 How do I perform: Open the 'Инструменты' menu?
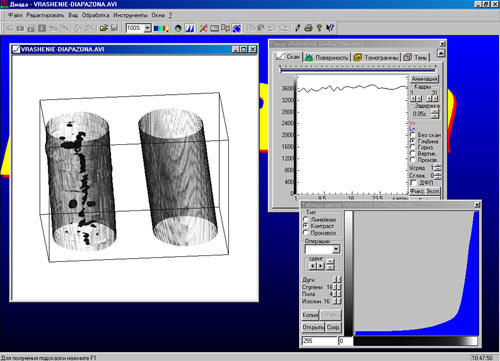(130, 15)
